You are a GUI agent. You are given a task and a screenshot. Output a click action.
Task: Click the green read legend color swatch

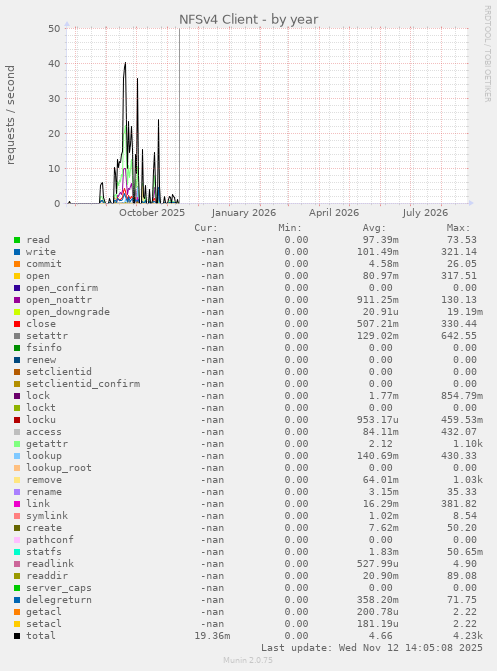click(17, 240)
